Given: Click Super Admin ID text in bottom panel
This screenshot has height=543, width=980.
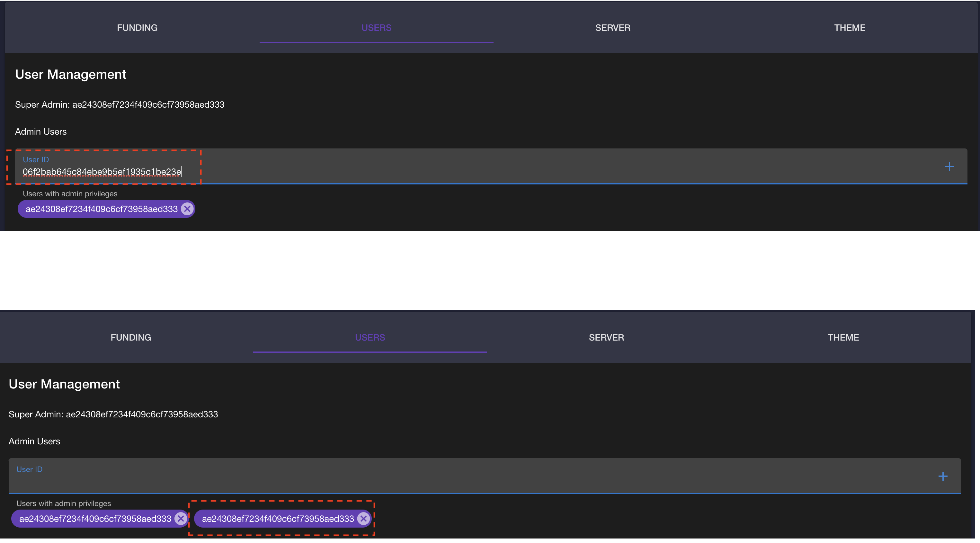Looking at the screenshot, I should [142, 414].
